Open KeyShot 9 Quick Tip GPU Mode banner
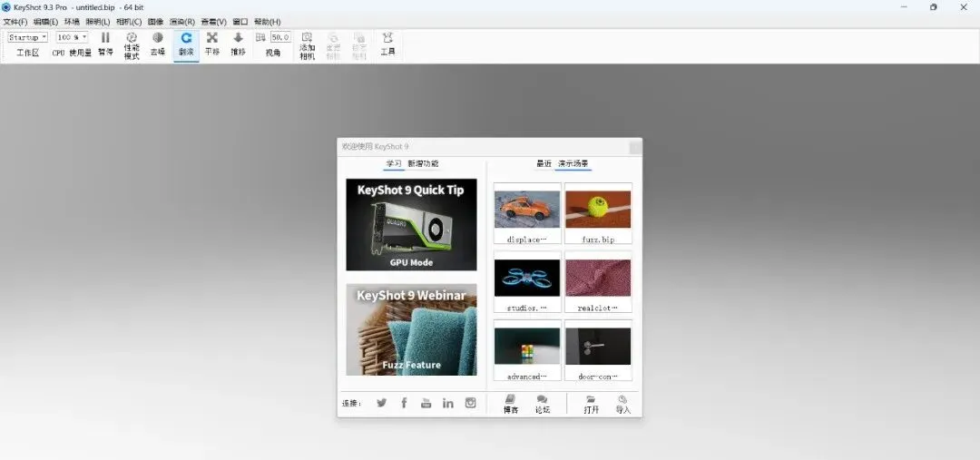Screen dimensions: 980x460 (x=411, y=224)
